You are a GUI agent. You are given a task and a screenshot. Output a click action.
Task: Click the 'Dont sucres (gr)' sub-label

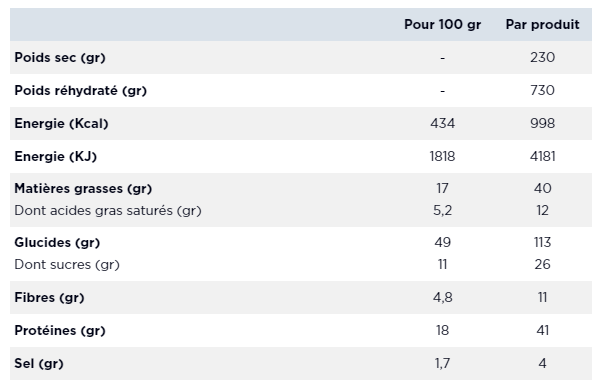[67, 265]
